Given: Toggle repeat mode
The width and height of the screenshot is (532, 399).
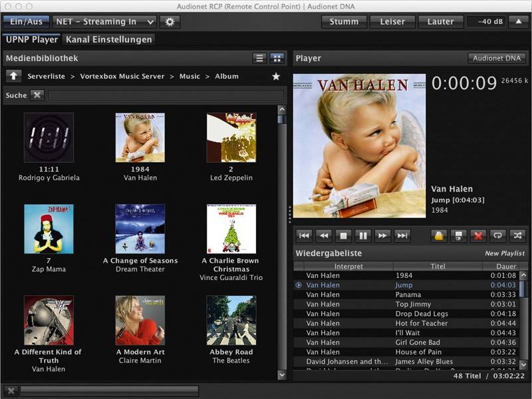Looking at the screenshot, I should 497,236.
